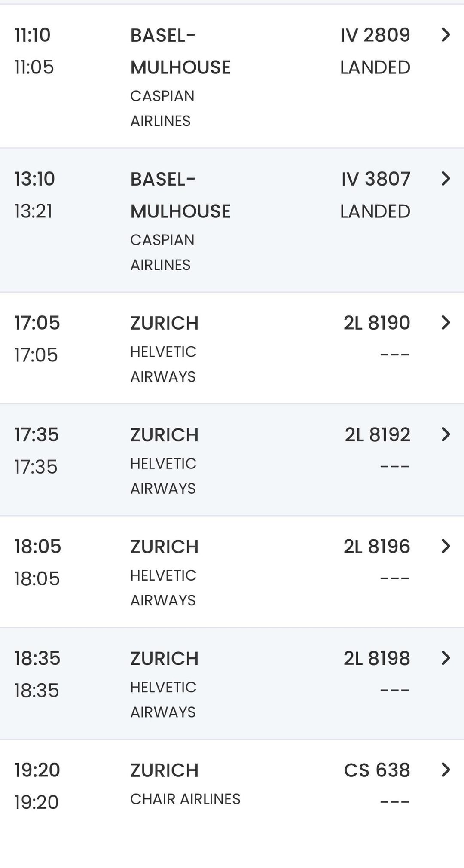Image resolution: width=464 pixels, height=868 pixels.
Task: Open flight number 2L 8190
Action: tap(377, 323)
